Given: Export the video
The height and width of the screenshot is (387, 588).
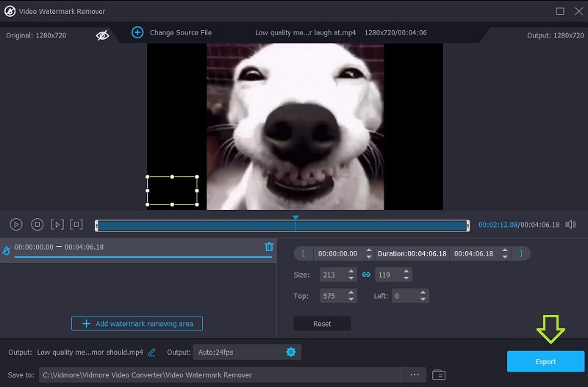Looking at the screenshot, I should pos(545,361).
